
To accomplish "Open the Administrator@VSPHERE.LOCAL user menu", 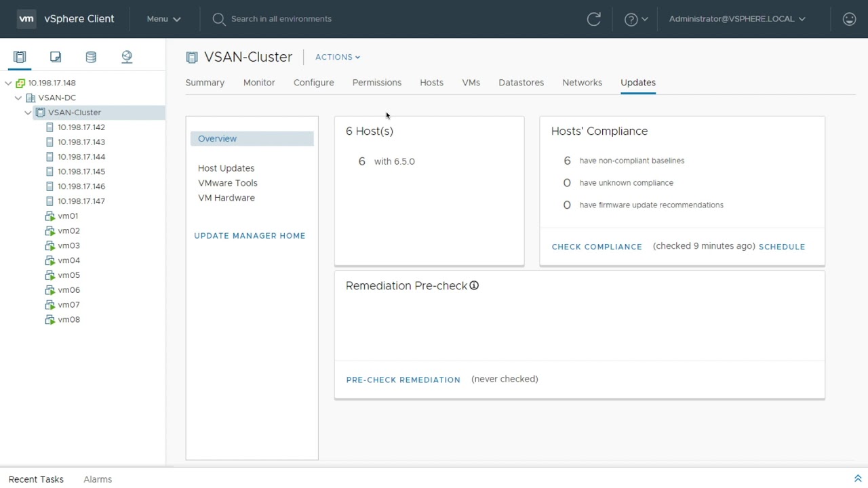I will coord(737,19).
